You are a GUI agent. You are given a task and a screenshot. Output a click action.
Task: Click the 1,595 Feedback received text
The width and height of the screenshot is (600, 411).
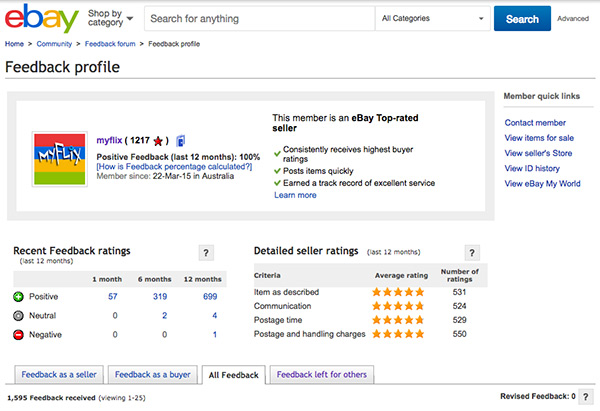[51, 398]
